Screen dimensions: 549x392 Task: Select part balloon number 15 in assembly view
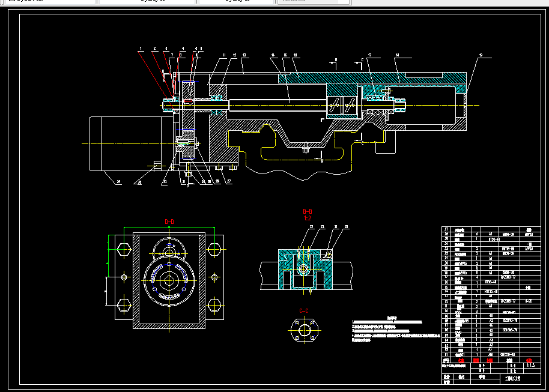point(285,55)
